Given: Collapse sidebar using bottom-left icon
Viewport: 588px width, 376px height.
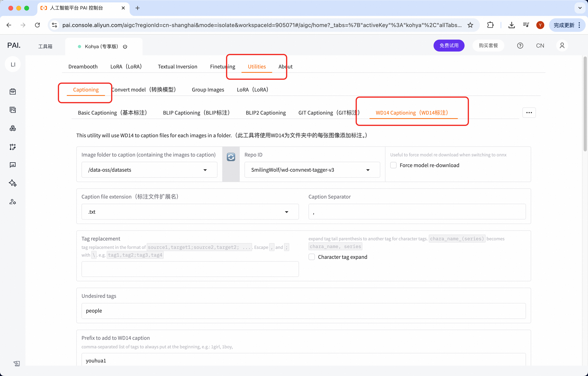Looking at the screenshot, I should (16, 363).
